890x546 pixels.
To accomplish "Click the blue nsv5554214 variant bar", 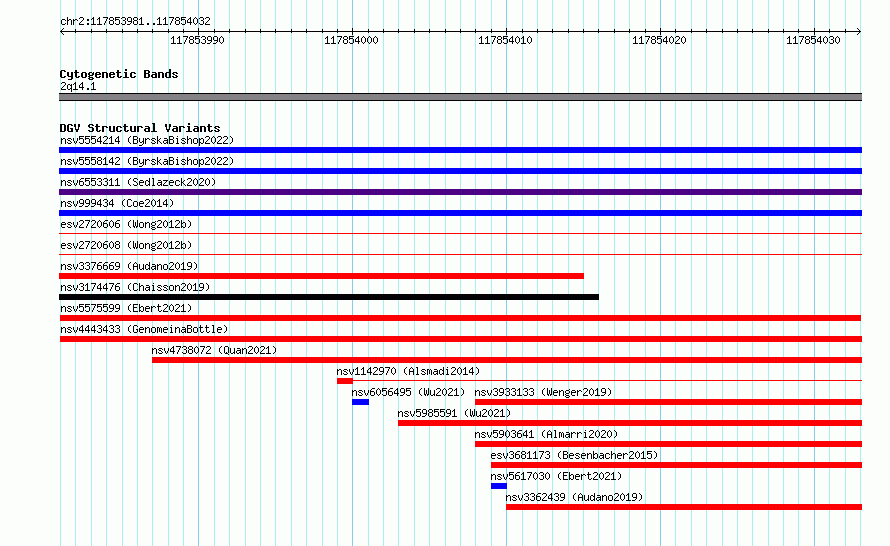I will tap(460, 150).
